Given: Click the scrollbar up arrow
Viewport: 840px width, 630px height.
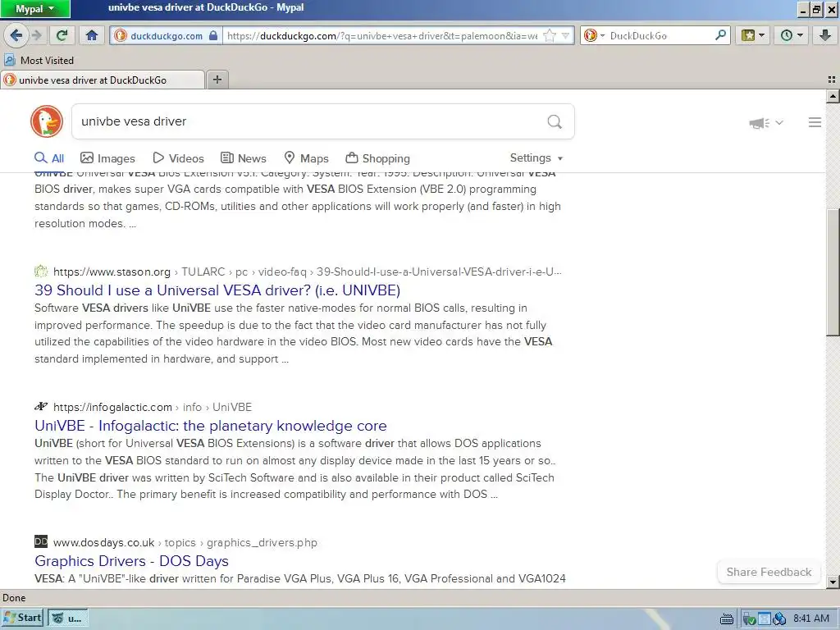Looking at the screenshot, I should pos(833,97).
